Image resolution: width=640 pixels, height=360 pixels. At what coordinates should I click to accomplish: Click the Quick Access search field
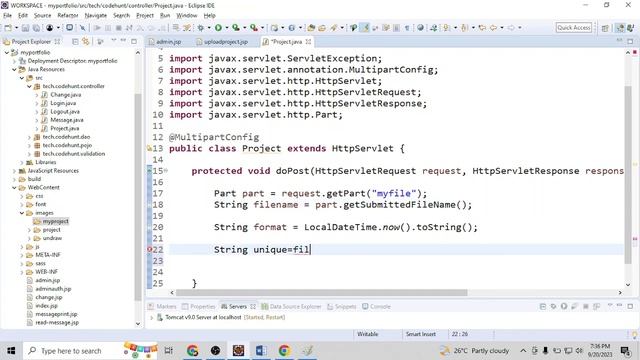pyautogui.click(x=573, y=28)
